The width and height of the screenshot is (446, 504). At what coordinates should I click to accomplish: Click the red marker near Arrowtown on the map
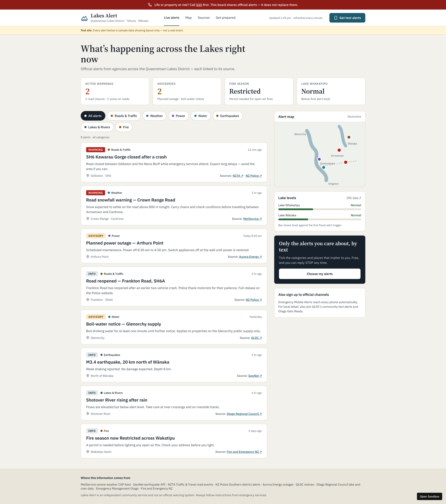coord(339,150)
